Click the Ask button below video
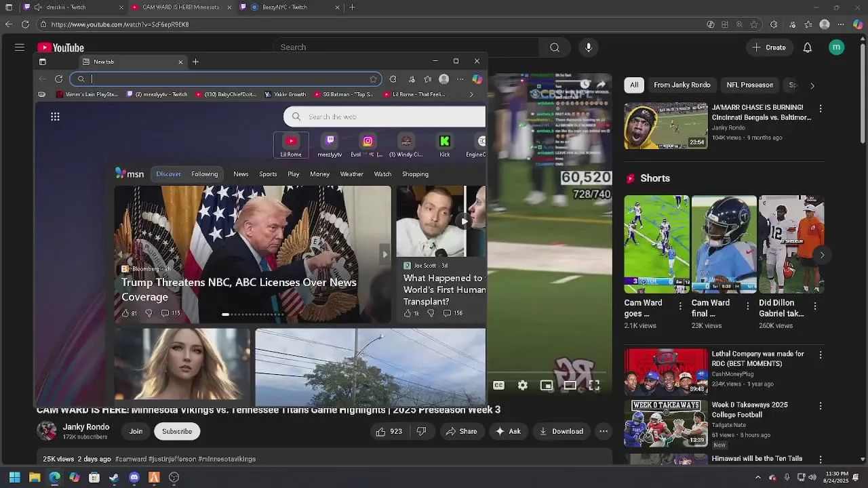The height and width of the screenshot is (488, 868). point(508,431)
